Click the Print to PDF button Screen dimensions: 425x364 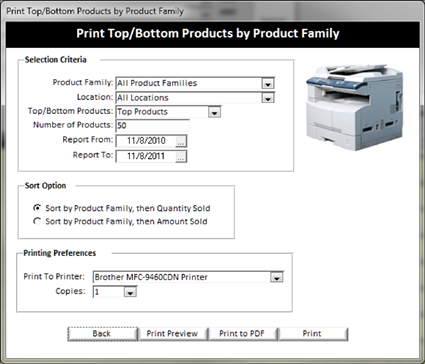coord(242,334)
